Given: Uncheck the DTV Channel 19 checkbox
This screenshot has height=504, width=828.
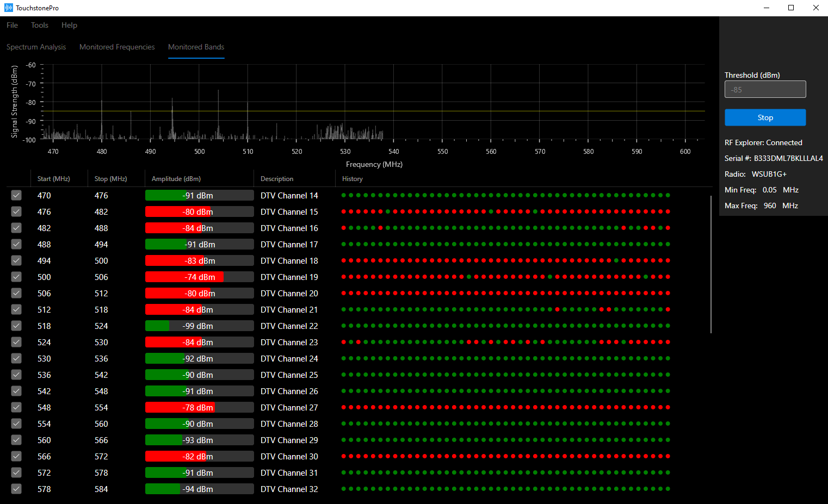Looking at the screenshot, I should click(x=16, y=277).
